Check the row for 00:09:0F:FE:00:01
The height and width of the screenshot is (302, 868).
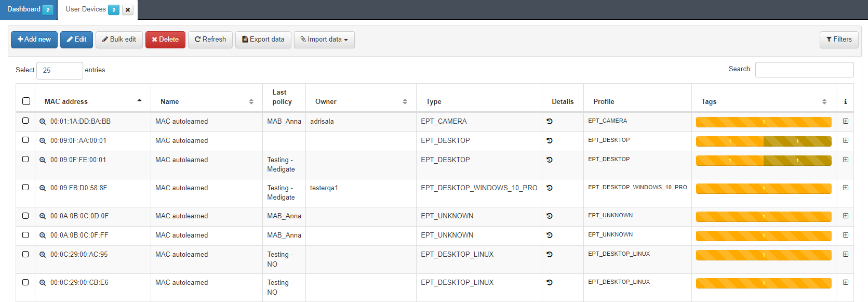[x=25, y=159]
